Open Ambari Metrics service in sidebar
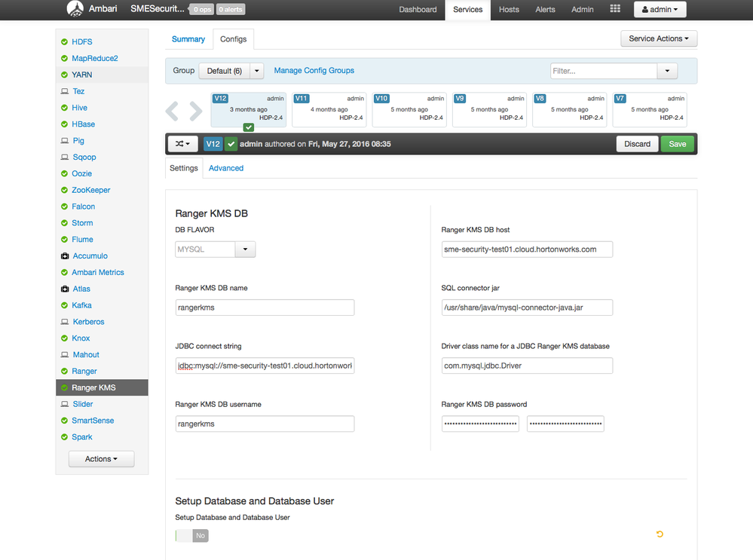The width and height of the screenshot is (753, 560). click(98, 272)
